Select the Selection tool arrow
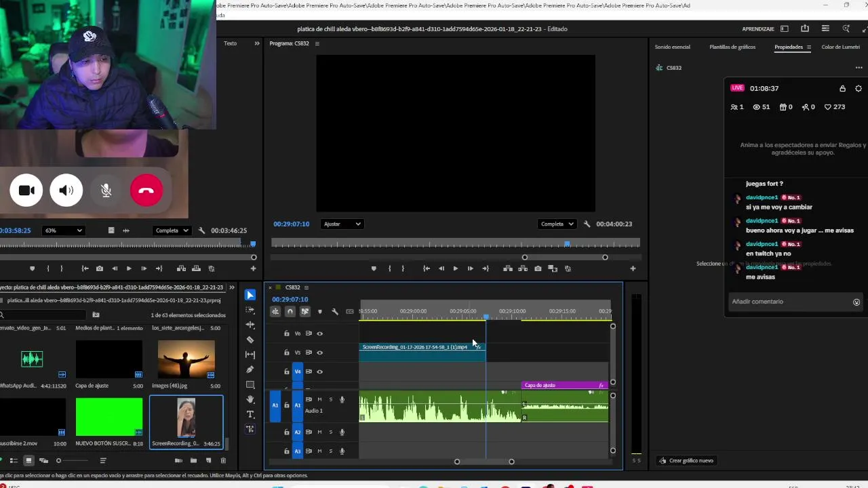Screen dimensions: 868x488 [x=250, y=295]
